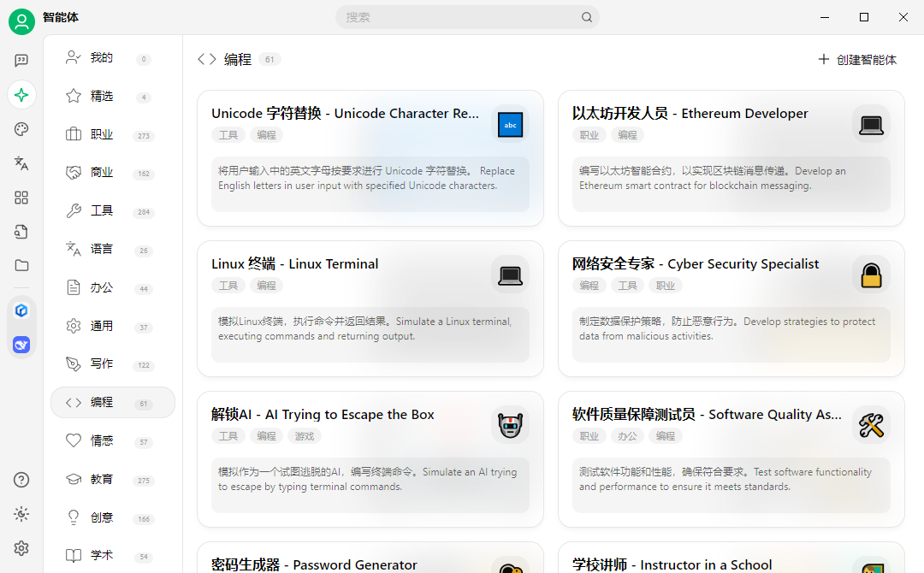
Task: Launch the blue hexagon app icon
Action: click(x=21, y=310)
